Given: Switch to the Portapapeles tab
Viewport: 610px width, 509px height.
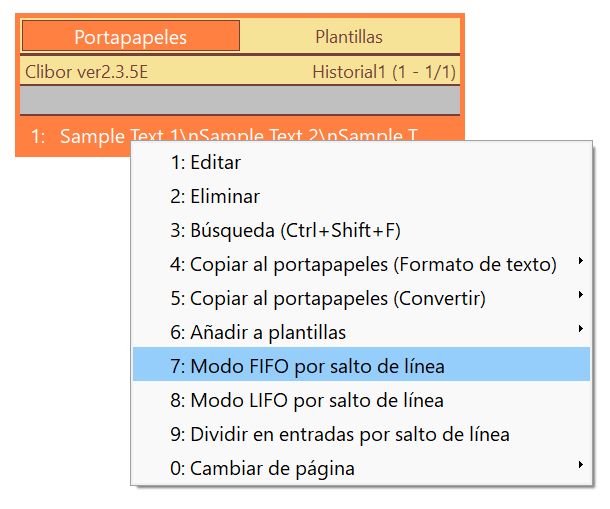Looking at the screenshot, I should click(131, 36).
